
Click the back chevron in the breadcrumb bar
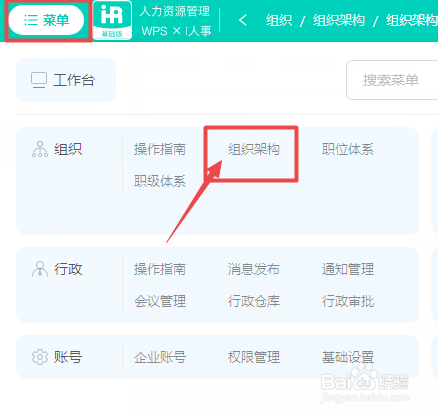243,20
